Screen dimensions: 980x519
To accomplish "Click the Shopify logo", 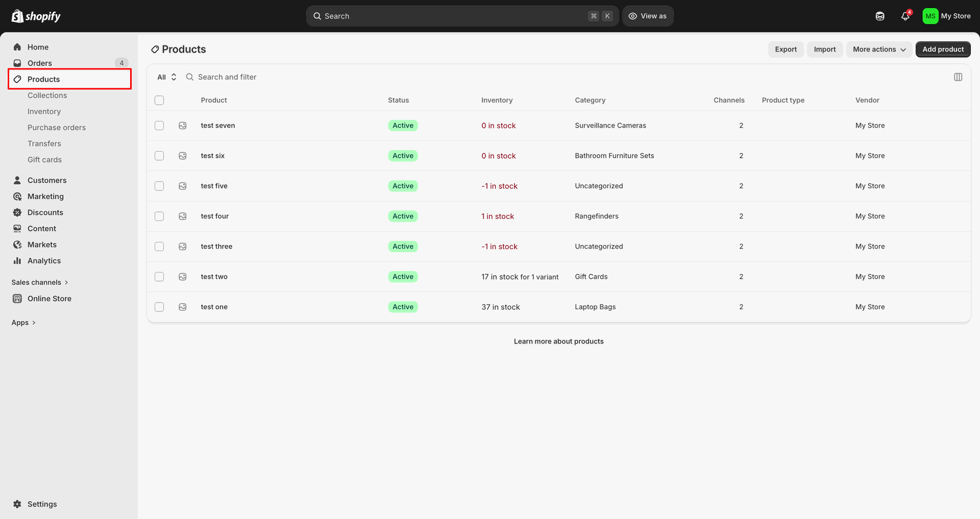I will (36, 16).
